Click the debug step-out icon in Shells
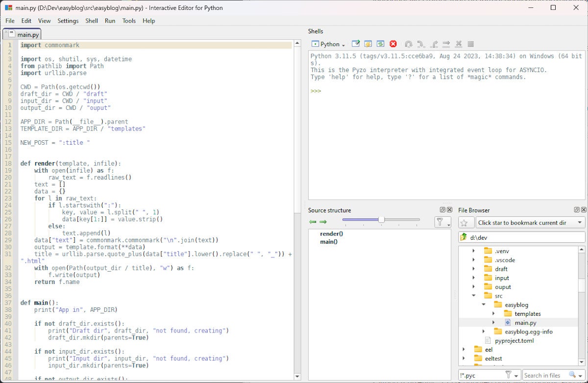This screenshot has width=588, height=383. [434, 44]
